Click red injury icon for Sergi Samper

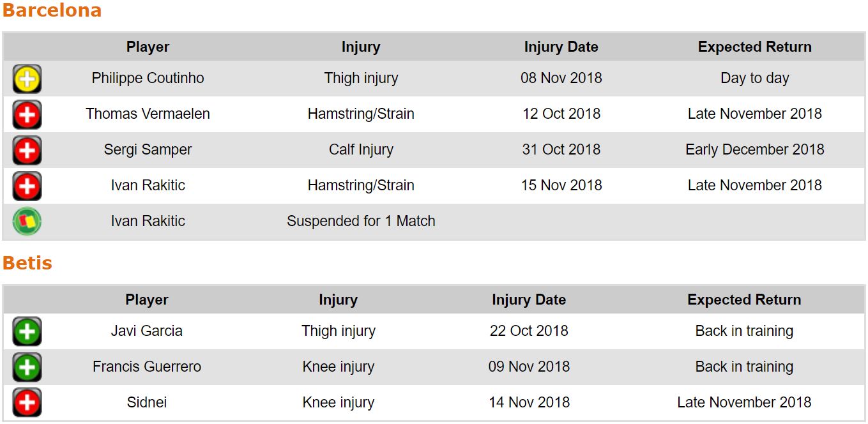[27, 151]
